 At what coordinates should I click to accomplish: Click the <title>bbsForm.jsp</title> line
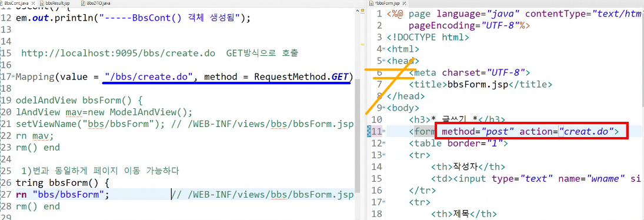coord(480,85)
